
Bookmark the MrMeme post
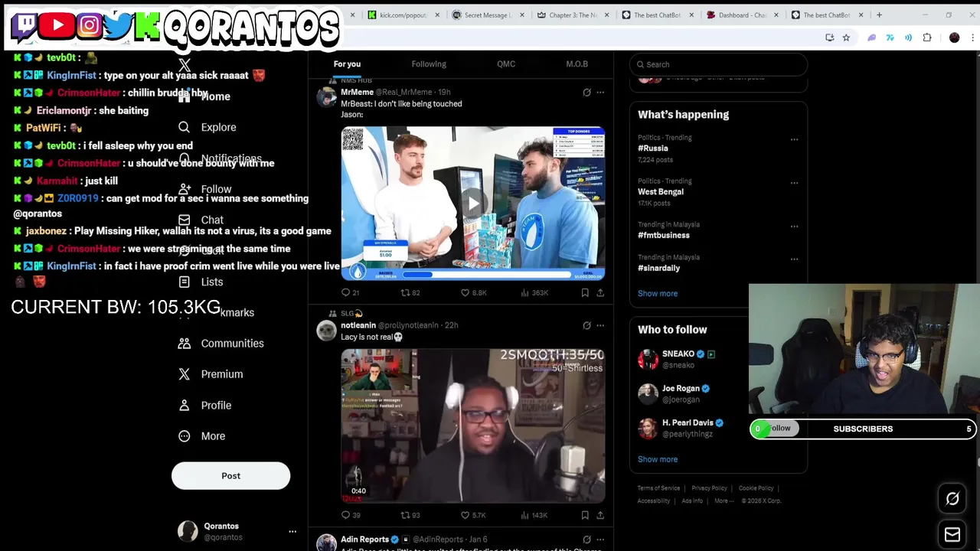[x=585, y=292]
